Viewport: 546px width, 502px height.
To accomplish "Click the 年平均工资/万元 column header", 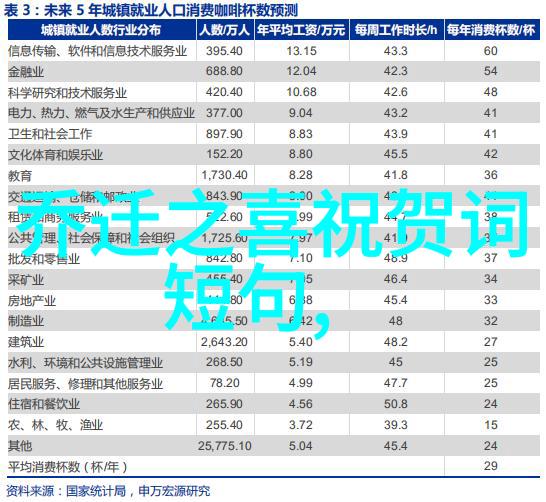I will click(302, 30).
